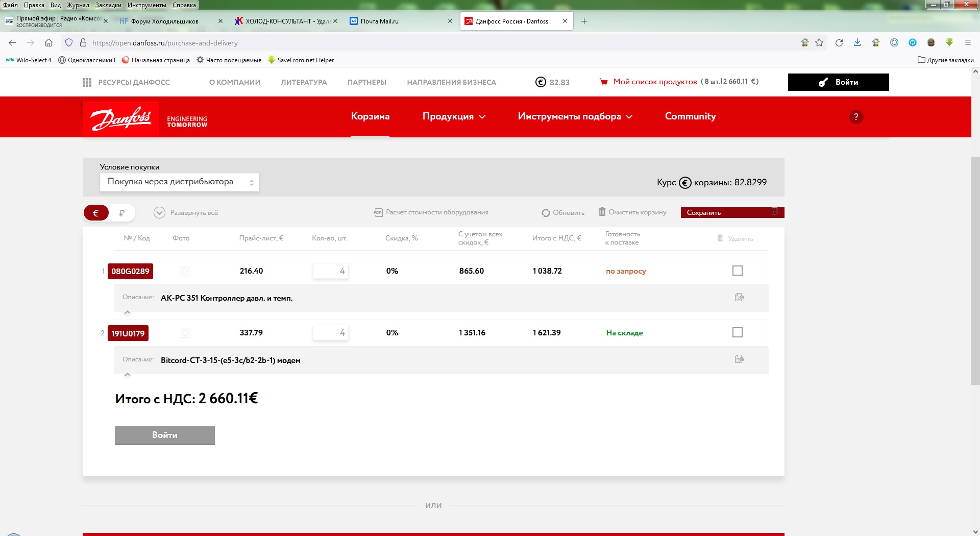Open the Firefox hamburger menu
Image resolution: width=980 pixels, height=536 pixels.
coord(967,43)
